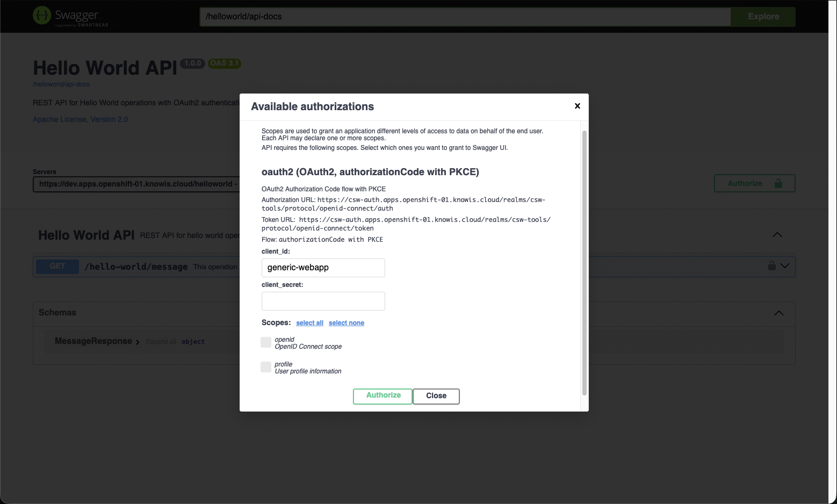Click the dialog's vertical scrollbar
Image resolution: width=837 pixels, height=504 pixels.
(585, 263)
